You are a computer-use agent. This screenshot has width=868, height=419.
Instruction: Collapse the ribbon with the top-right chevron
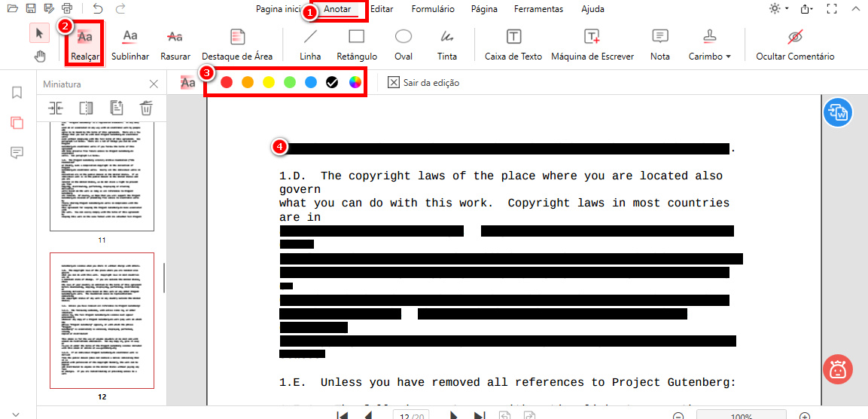855,9
